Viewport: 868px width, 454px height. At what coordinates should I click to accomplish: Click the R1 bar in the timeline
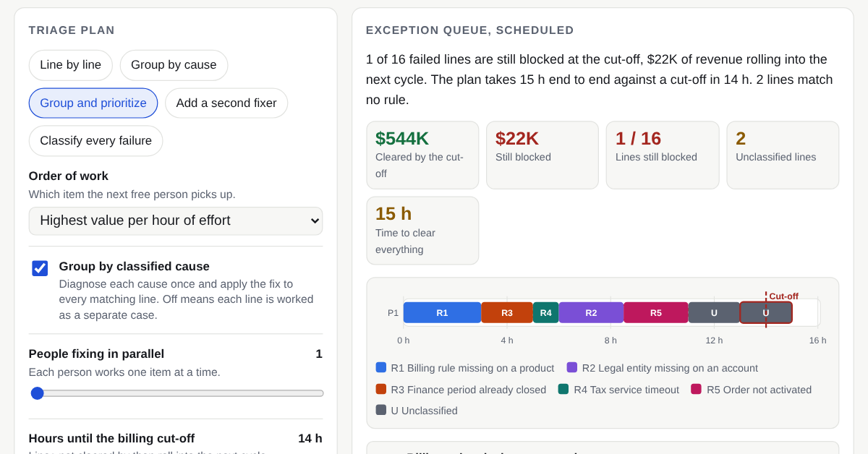(442, 313)
